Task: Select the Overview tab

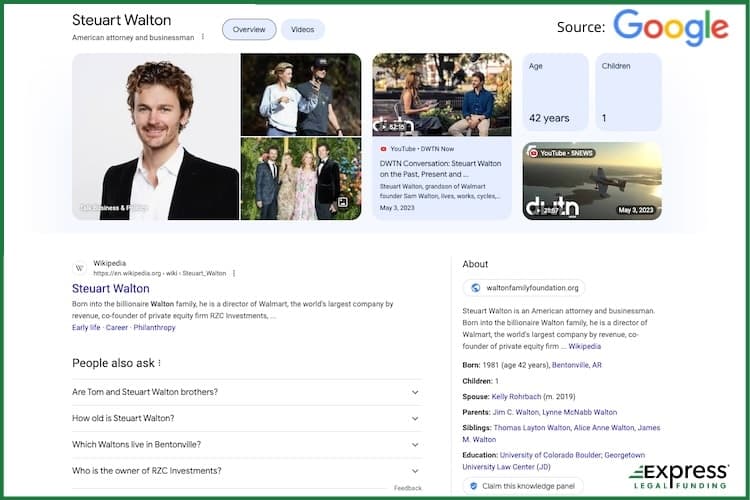Action: (x=249, y=30)
